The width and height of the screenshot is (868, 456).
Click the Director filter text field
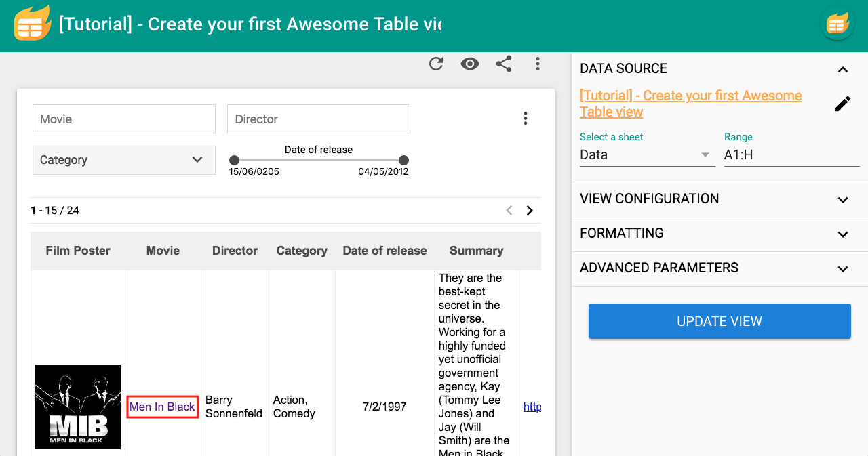pyautogui.click(x=319, y=119)
